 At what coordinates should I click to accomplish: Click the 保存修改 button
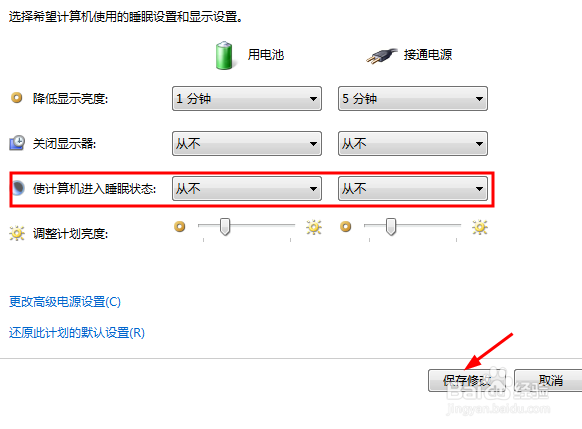pyautogui.click(x=467, y=380)
